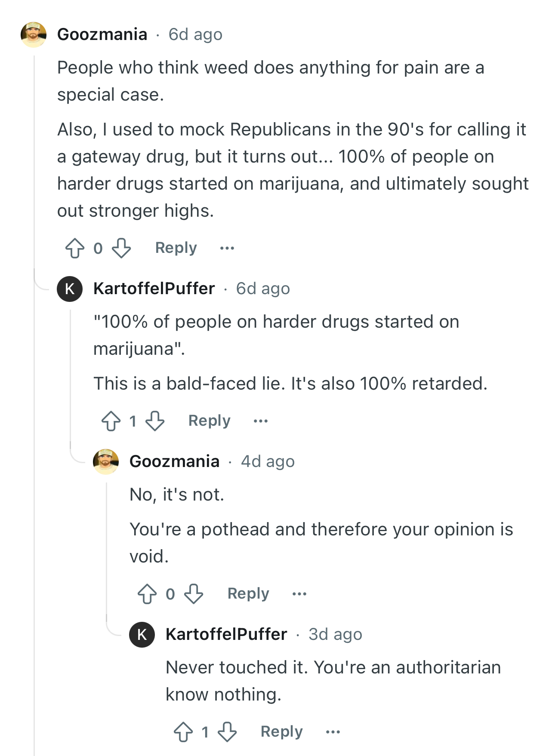Open more options on Goozmania's first comment
This screenshot has width=555, height=756.
tap(227, 248)
